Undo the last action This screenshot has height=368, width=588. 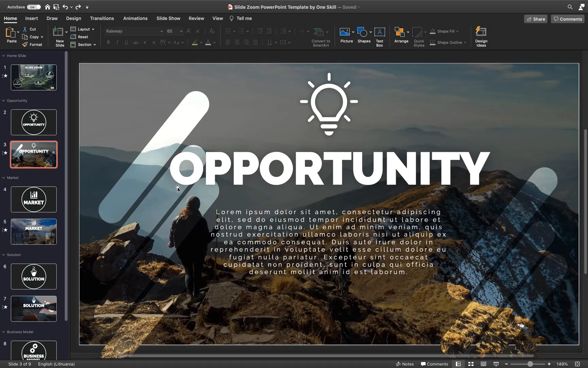(65, 7)
